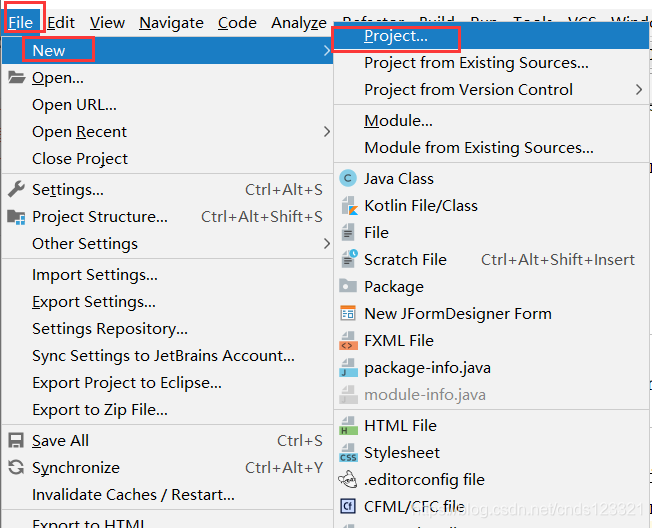This screenshot has height=528, width=652.
Task: Open the Edit menu
Action: pos(61,22)
